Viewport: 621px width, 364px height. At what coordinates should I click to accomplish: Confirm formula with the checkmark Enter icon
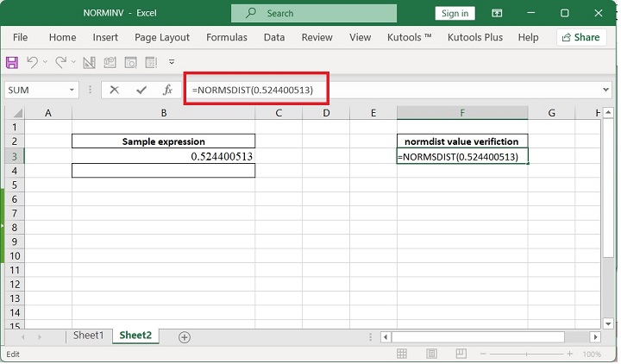pos(140,90)
